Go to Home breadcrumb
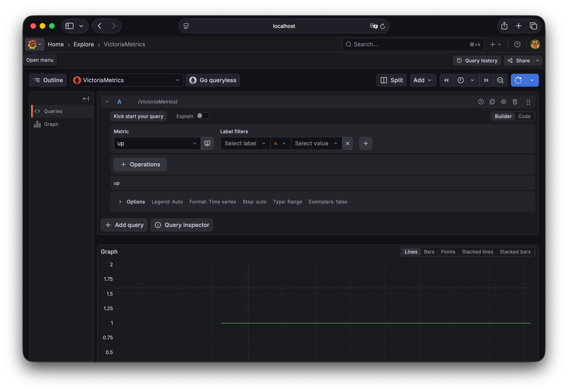 [x=56, y=44]
